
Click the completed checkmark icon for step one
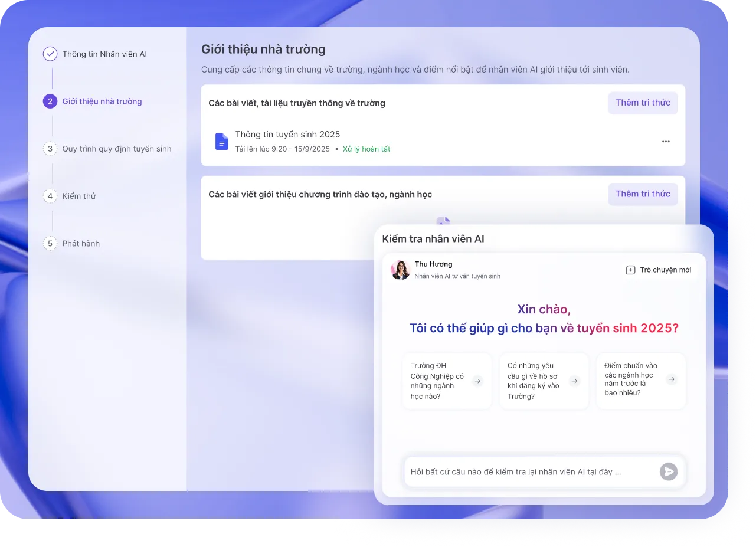[50, 54]
